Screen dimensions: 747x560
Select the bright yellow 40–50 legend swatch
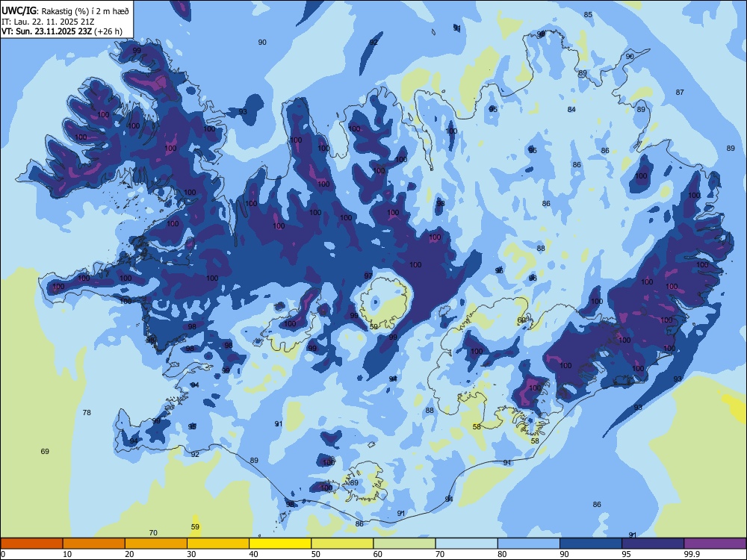tap(280, 544)
